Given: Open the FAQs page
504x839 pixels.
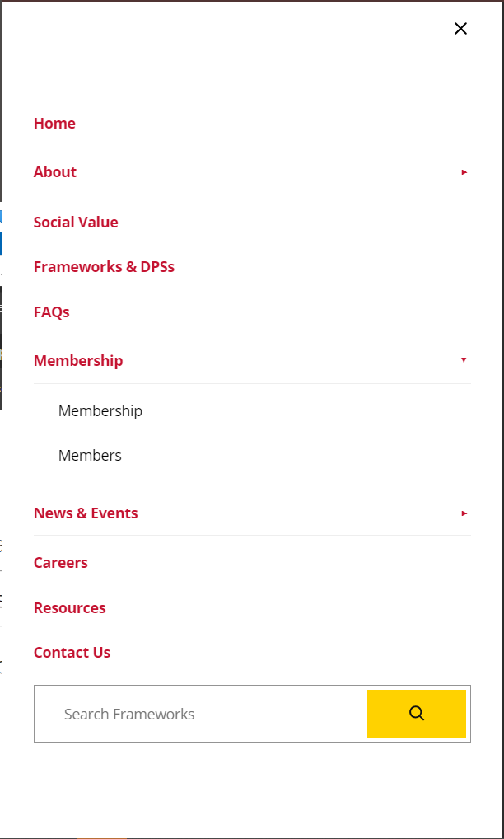Looking at the screenshot, I should (51, 312).
